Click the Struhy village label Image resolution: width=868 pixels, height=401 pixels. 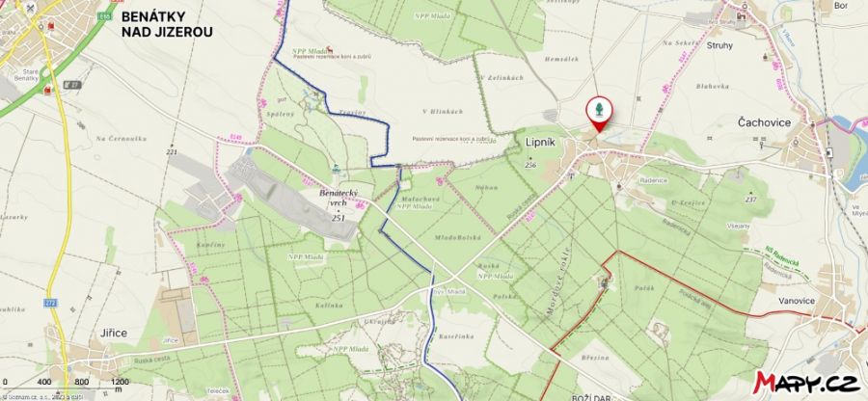pos(719,45)
